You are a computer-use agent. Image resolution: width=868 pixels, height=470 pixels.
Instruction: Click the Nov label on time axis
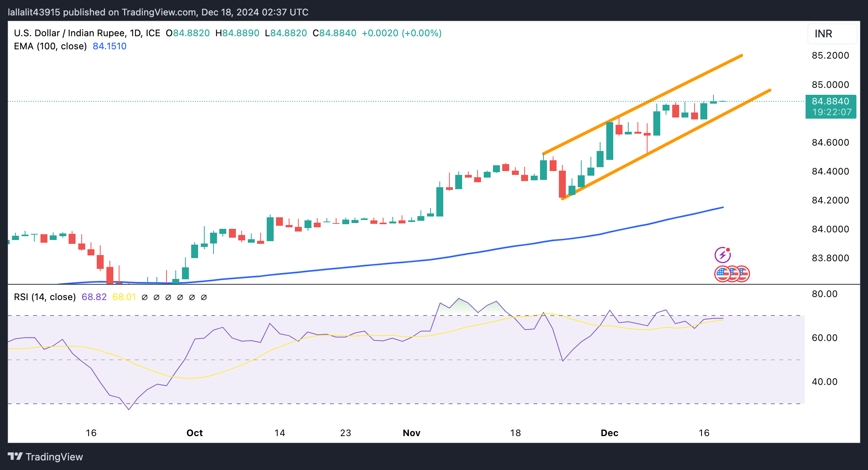(411, 433)
